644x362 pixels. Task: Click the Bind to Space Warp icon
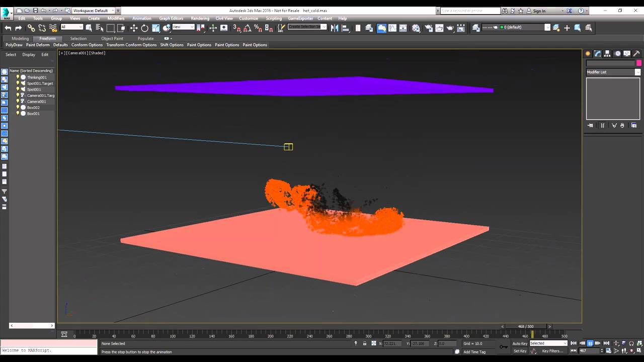[x=53, y=28]
